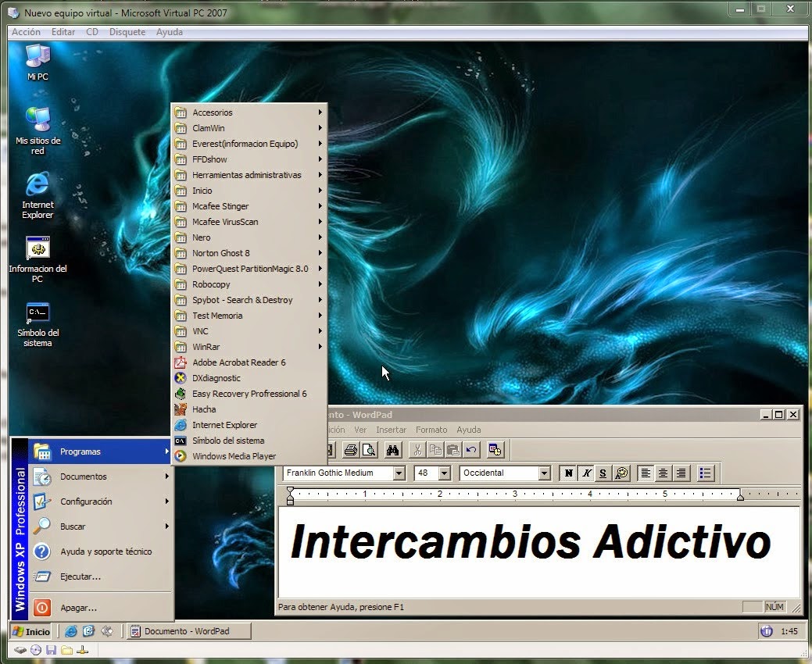Launch Internet Explorer from Quick Launch bar

tap(71, 631)
